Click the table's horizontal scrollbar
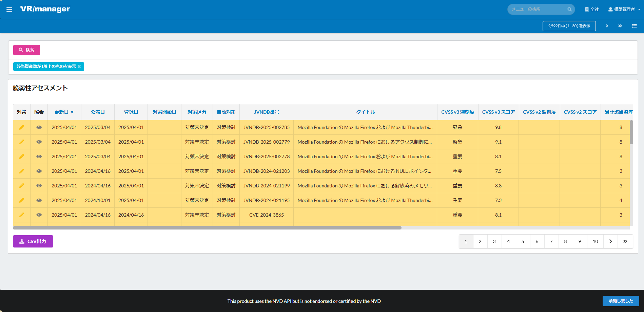This screenshot has width=644, height=312. click(207, 228)
